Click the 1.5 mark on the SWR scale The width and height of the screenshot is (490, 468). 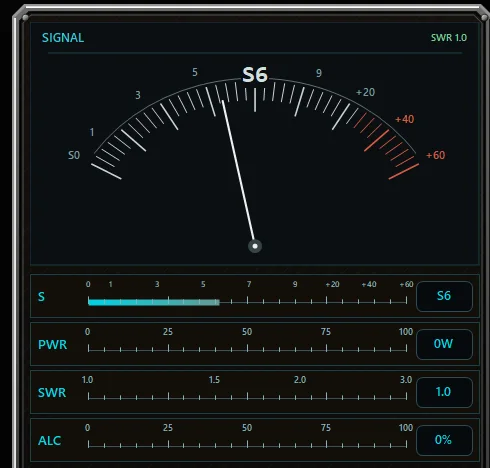click(214, 380)
